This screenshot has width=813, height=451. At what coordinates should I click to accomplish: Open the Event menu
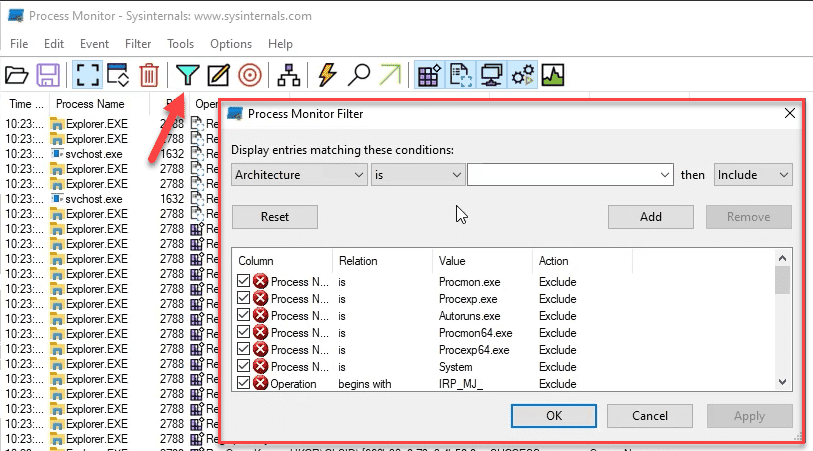(x=94, y=44)
